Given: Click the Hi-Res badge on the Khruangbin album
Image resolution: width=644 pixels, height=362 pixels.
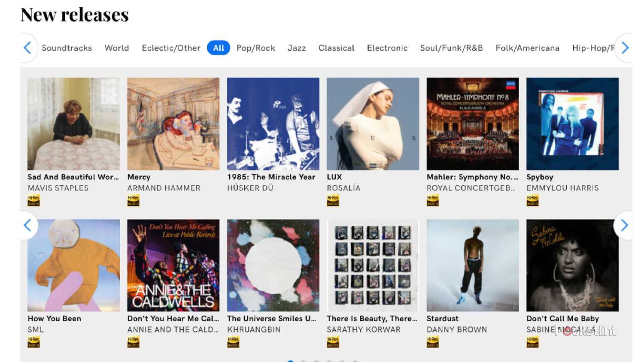Looking at the screenshot, I should tap(233, 341).
